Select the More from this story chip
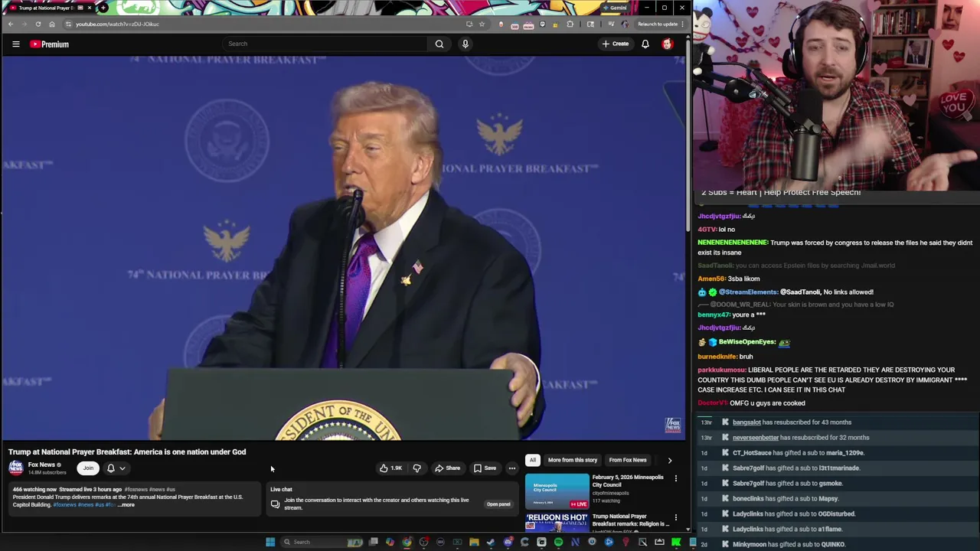This screenshot has width=980, height=551. pos(572,460)
